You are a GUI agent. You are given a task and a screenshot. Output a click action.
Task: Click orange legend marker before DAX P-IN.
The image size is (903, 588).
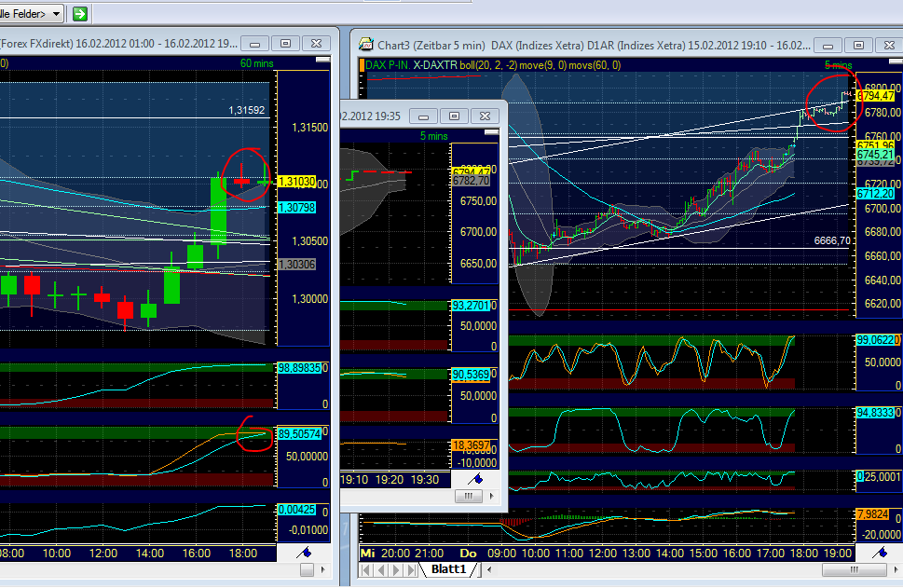click(x=362, y=65)
